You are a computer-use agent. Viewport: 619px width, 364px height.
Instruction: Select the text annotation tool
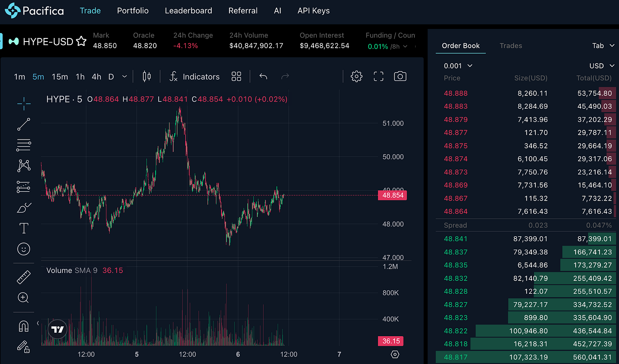(23, 228)
